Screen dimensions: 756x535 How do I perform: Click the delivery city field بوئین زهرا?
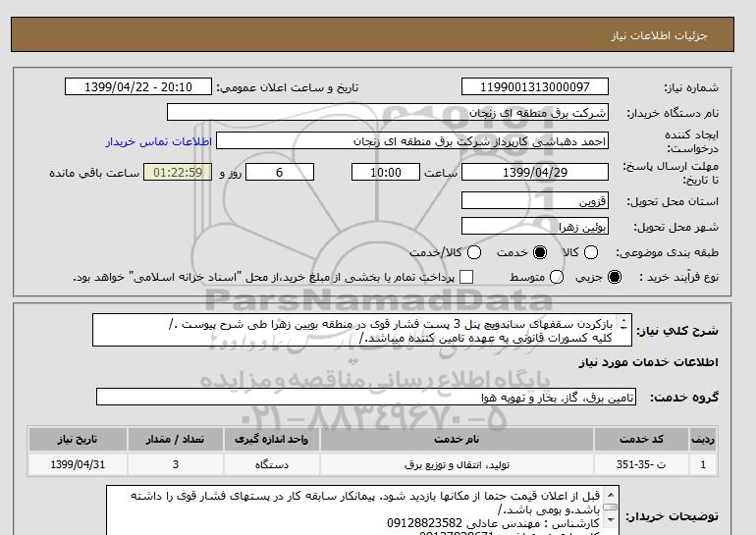[x=535, y=227]
